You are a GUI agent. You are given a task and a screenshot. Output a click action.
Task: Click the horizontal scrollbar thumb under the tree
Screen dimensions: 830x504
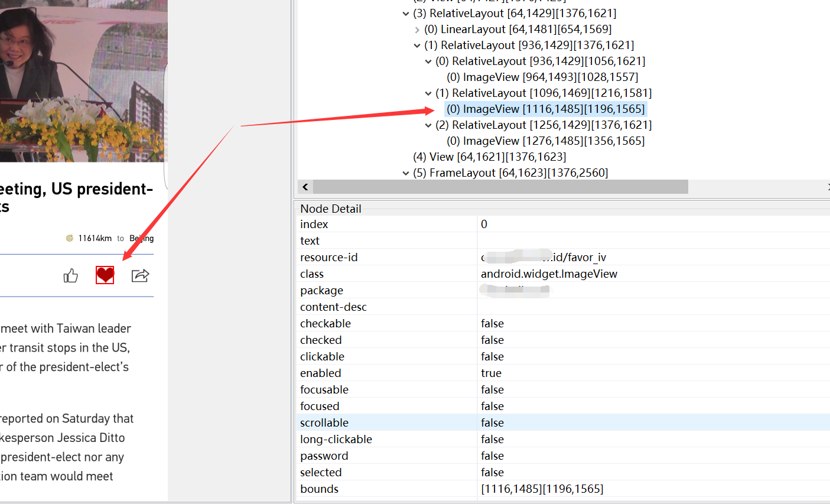click(500, 187)
